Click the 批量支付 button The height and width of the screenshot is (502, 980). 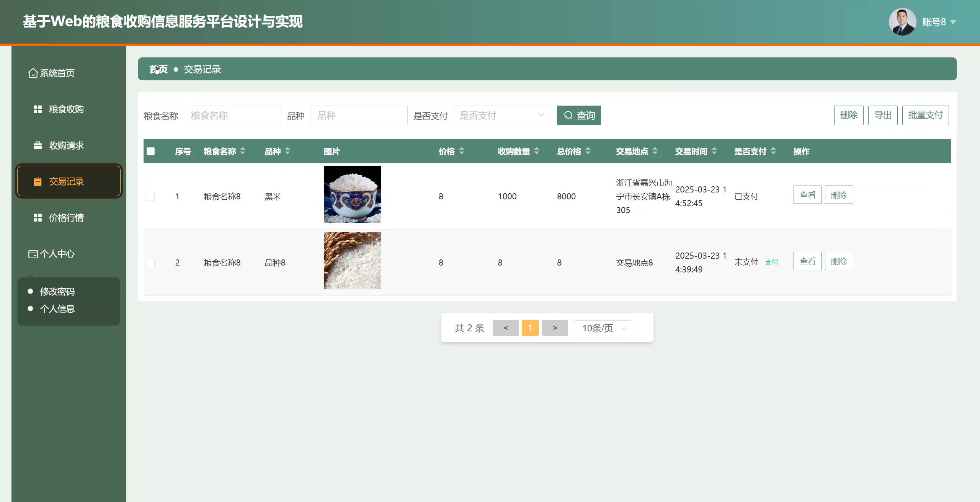tap(925, 115)
